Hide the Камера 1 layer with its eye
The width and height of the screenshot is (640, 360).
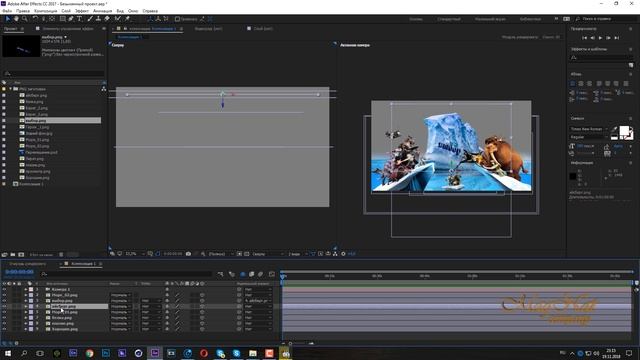pyautogui.click(x=4, y=289)
